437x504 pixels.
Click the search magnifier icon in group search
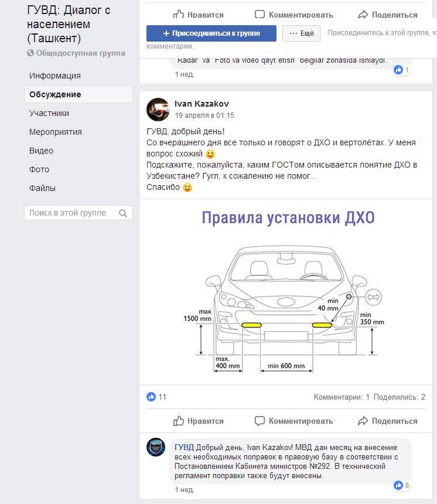[123, 213]
